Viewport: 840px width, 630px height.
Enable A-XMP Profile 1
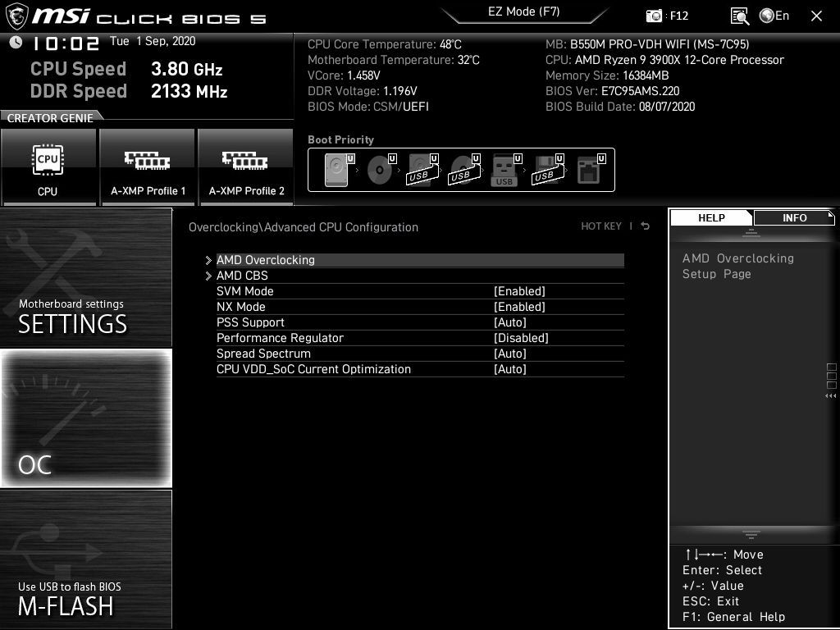pyautogui.click(x=148, y=167)
